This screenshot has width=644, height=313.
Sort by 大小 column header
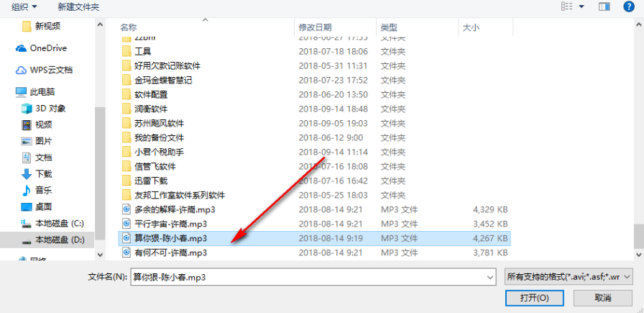click(x=471, y=27)
